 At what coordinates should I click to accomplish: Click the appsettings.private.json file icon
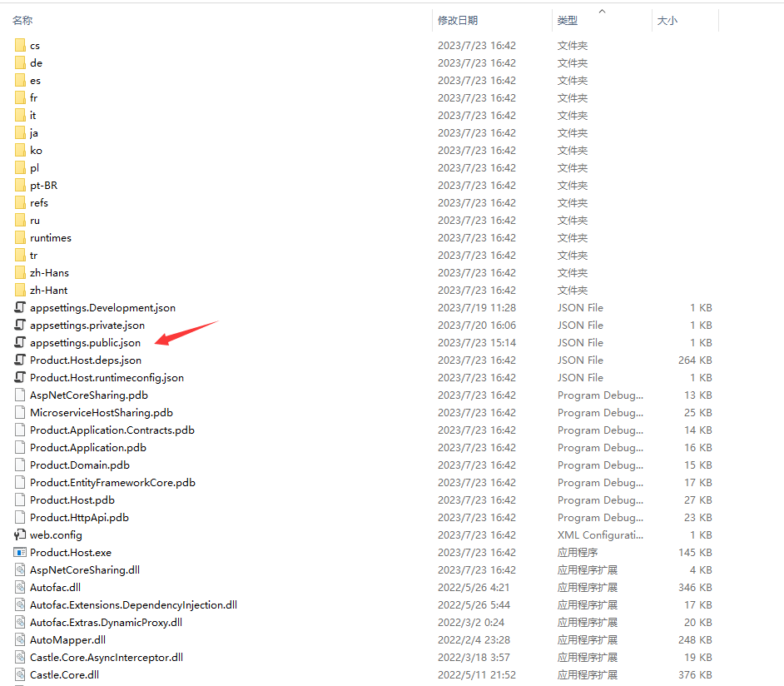(x=20, y=325)
